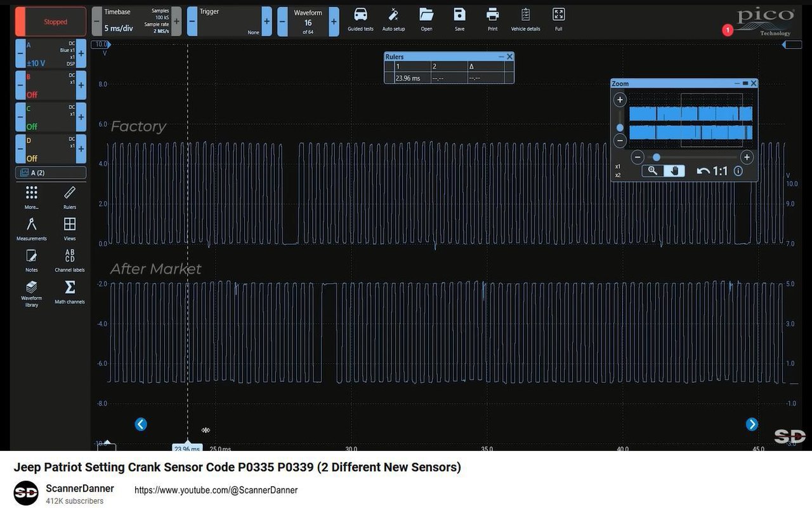Reset zoom with the 1:1 undo button
Screen dimensions: 812x508
(x=712, y=171)
